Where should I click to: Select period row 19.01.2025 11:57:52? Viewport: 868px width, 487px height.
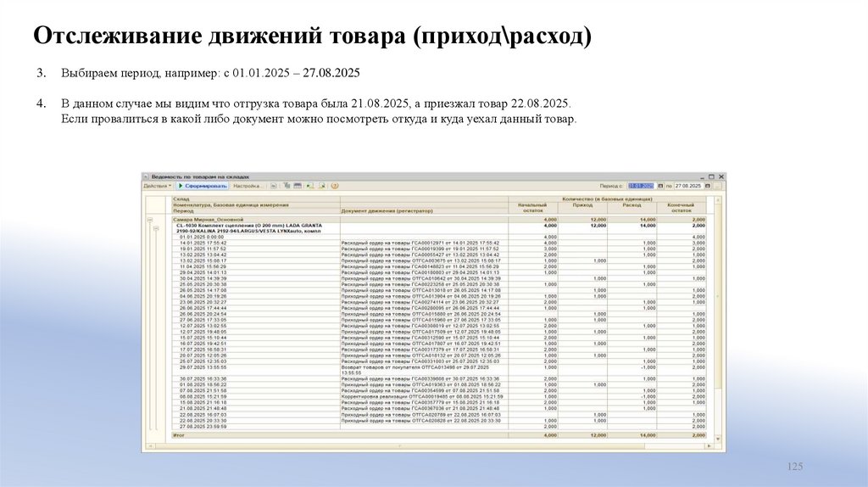point(440,249)
